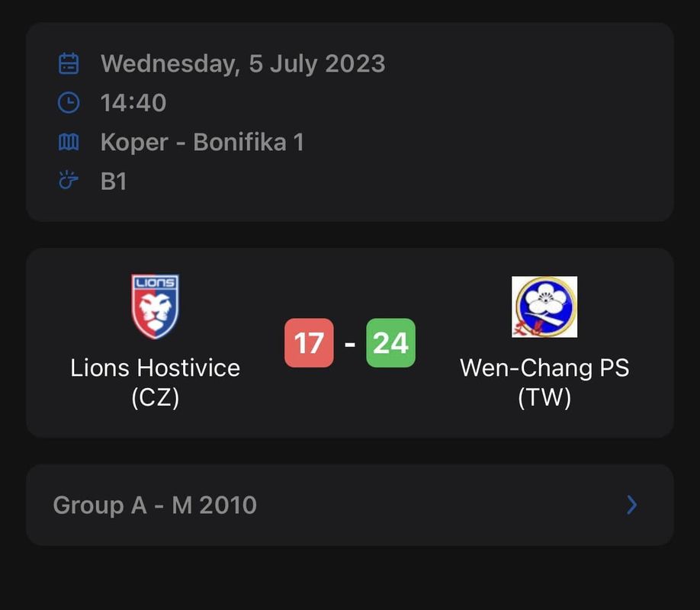Image resolution: width=700 pixels, height=610 pixels.
Task: Tap the 14:40 match time
Action: coord(133,103)
